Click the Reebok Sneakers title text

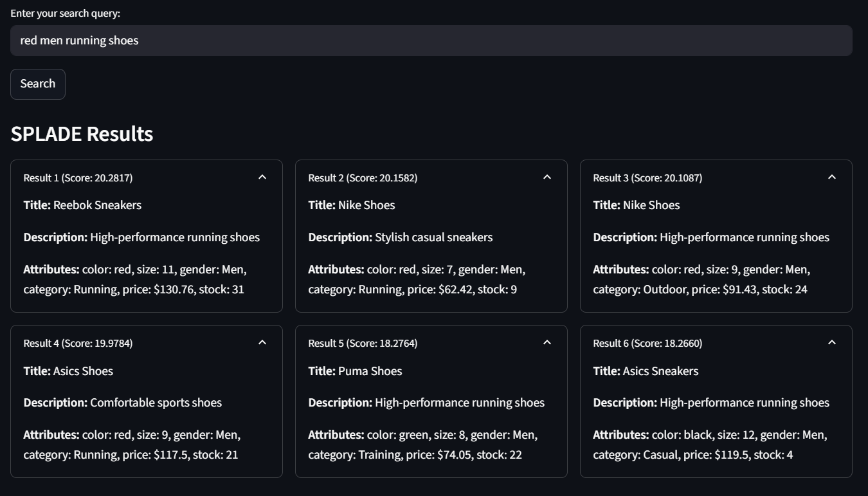(x=97, y=205)
